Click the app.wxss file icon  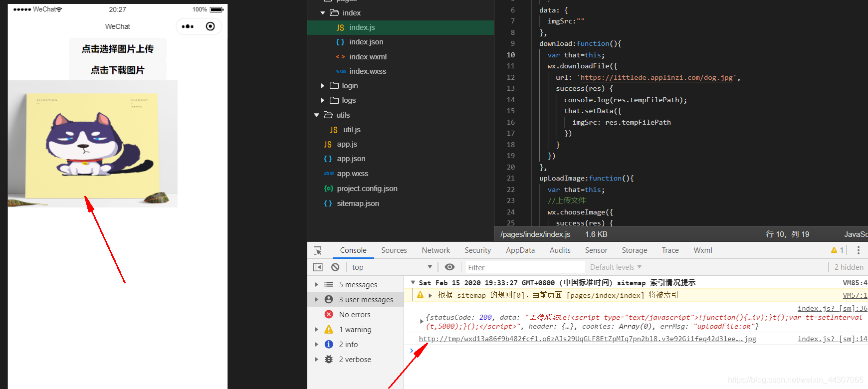click(x=328, y=174)
